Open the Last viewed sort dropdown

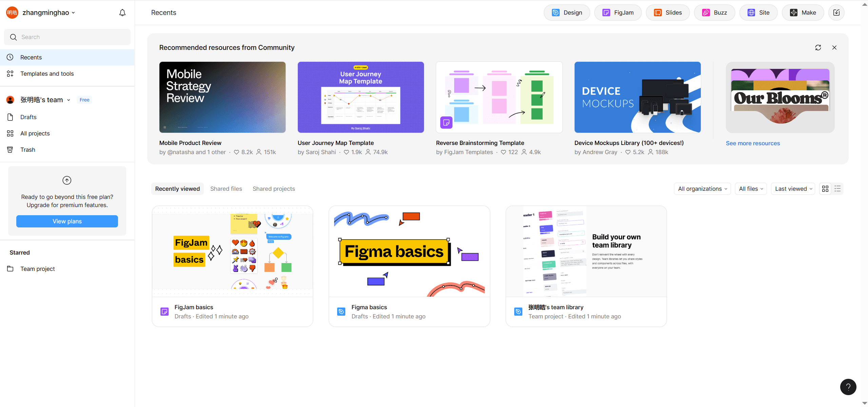[793, 189]
